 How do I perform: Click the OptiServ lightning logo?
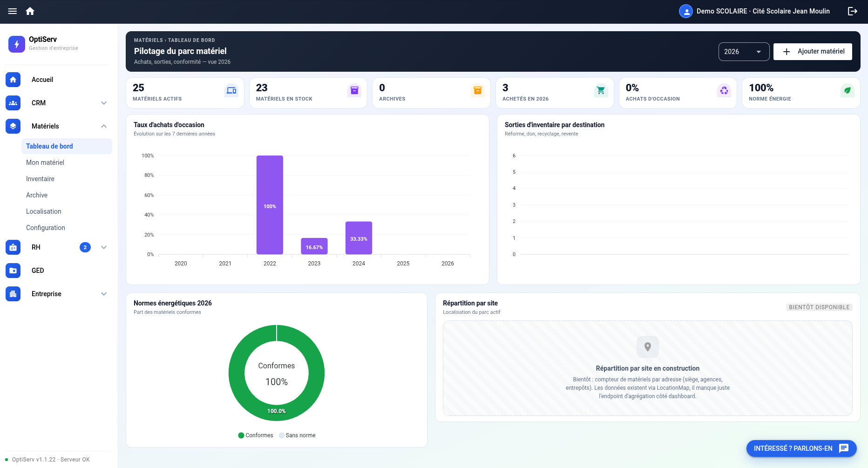click(x=17, y=44)
